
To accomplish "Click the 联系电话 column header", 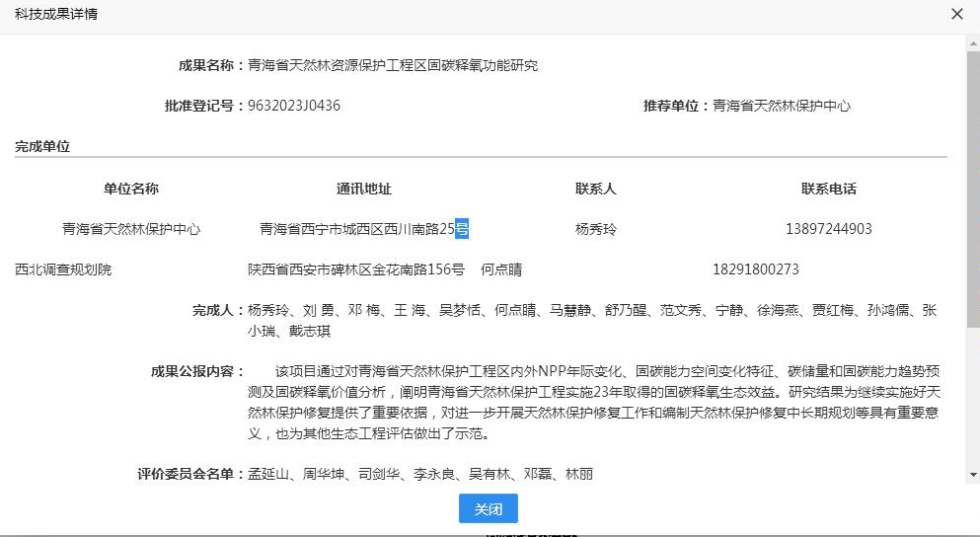I will (x=828, y=189).
